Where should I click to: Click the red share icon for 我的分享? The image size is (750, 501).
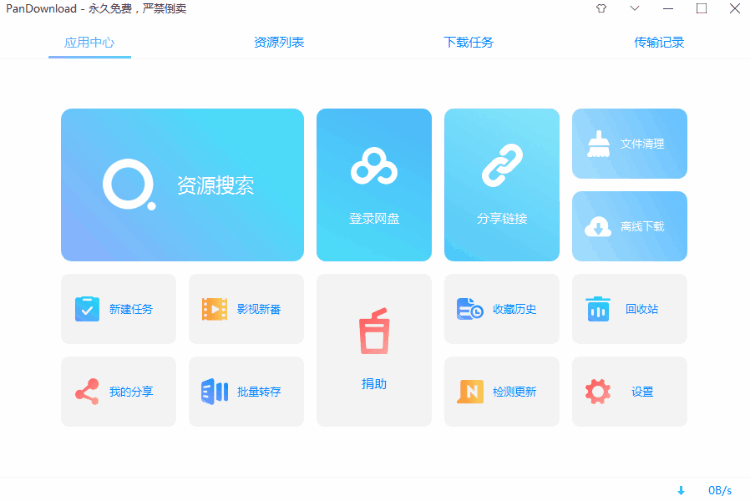(87, 391)
